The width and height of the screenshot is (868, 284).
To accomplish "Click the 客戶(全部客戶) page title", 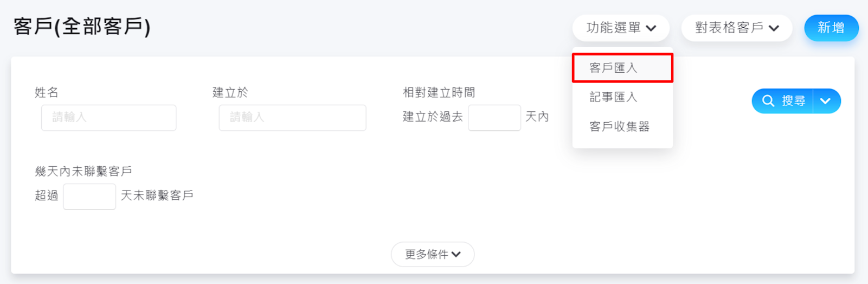I will (x=82, y=26).
